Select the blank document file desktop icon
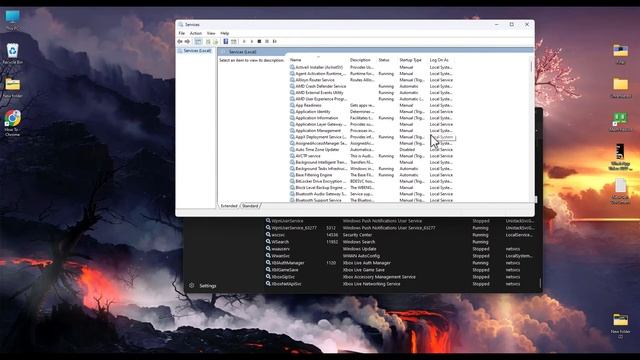Viewport: 640px width, 360px height. pos(620,191)
